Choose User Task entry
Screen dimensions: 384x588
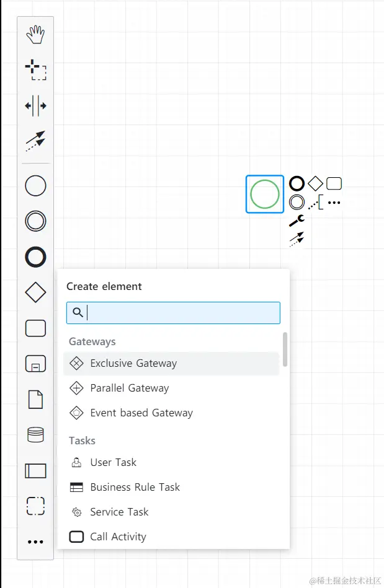(x=171, y=462)
